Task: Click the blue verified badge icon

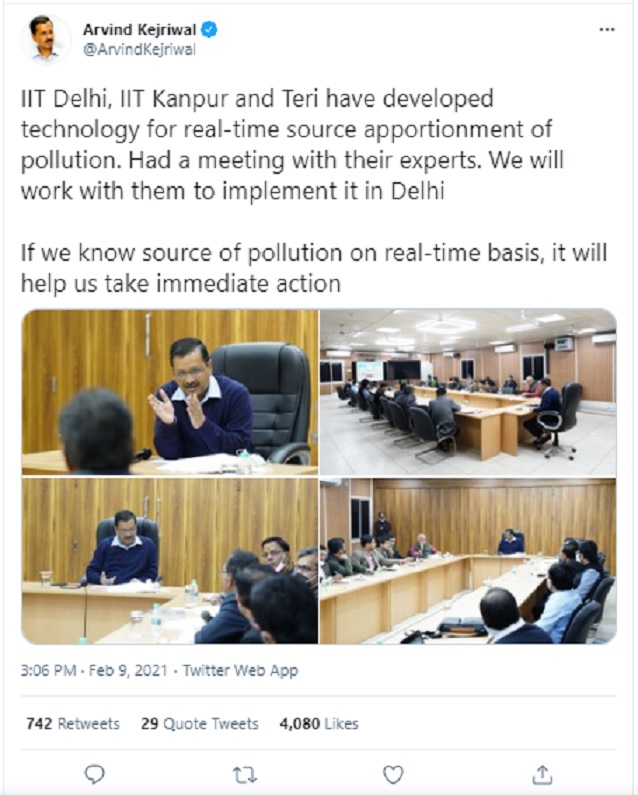Action: pos(209,30)
